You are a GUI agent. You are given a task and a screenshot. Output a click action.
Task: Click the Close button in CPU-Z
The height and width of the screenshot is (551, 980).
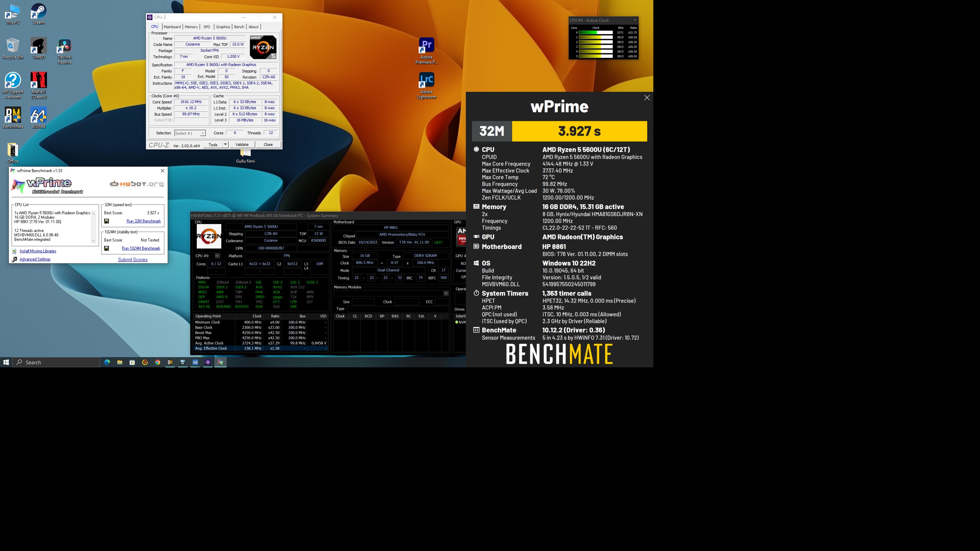pos(268,145)
